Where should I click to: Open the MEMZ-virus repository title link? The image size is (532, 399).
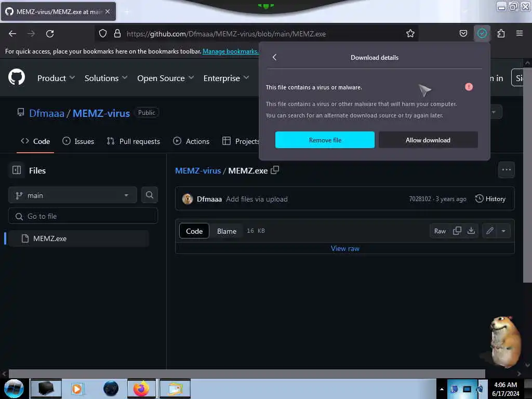point(101,113)
